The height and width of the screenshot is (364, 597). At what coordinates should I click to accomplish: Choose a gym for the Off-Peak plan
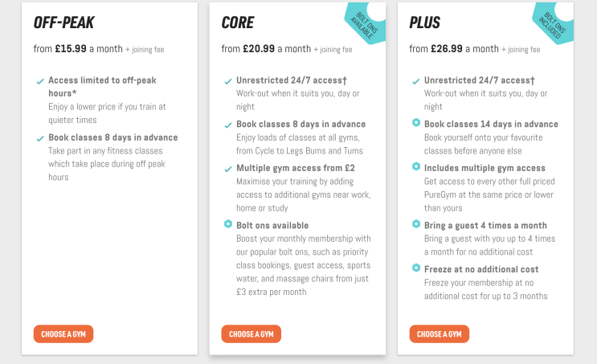(x=63, y=334)
